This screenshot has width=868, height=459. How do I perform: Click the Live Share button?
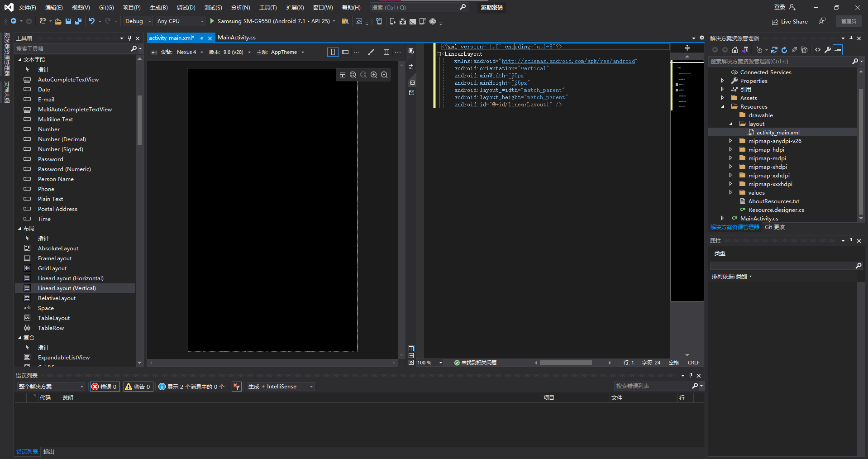[790, 21]
